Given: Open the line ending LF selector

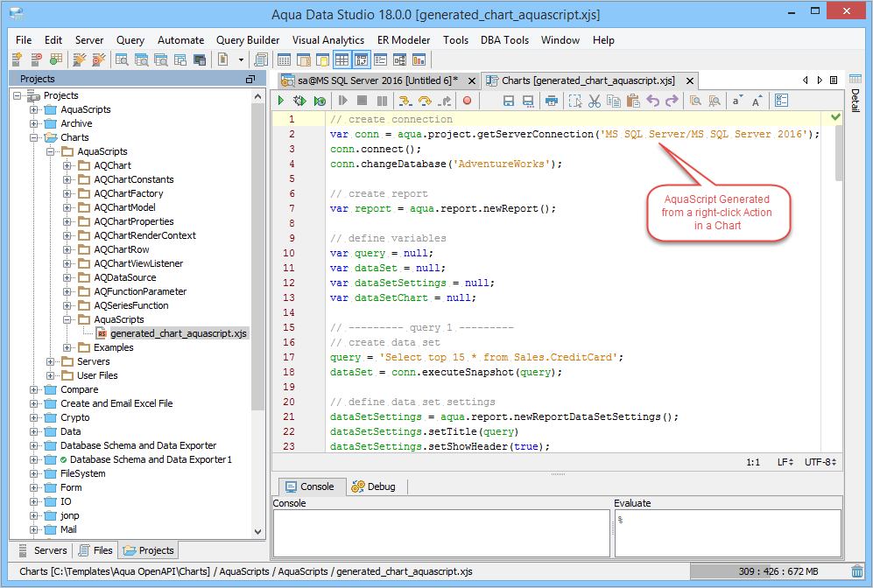Looking at the screenshot, I should tap(785, 462).
